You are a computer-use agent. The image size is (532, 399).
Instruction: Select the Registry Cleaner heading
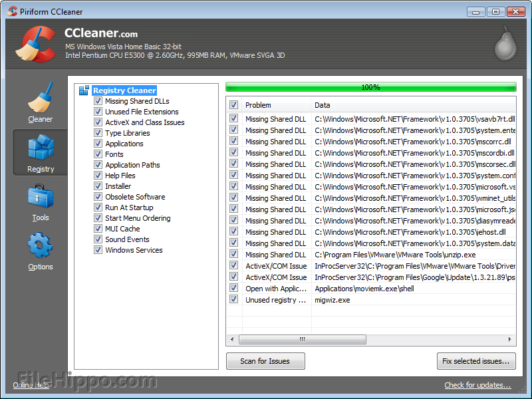click(x=124, y=90)
